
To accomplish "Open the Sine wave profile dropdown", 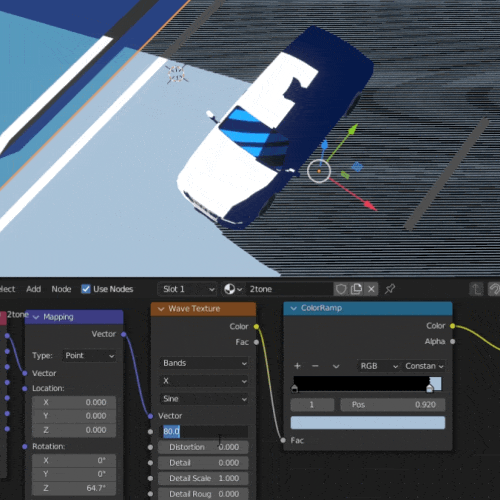I will 204,399.
